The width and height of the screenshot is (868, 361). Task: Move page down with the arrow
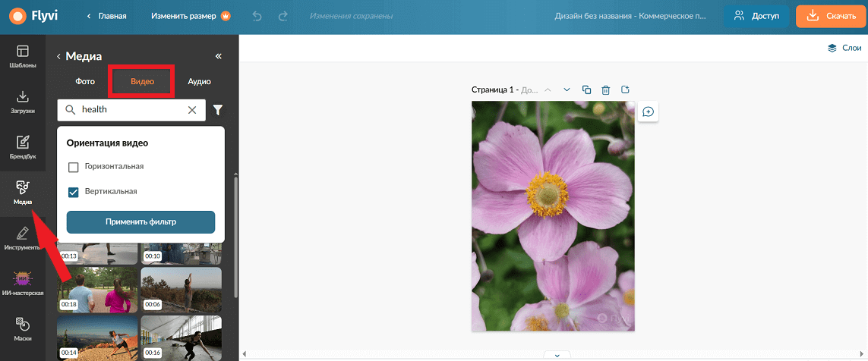pyautogui.click(x=567, y=89)
